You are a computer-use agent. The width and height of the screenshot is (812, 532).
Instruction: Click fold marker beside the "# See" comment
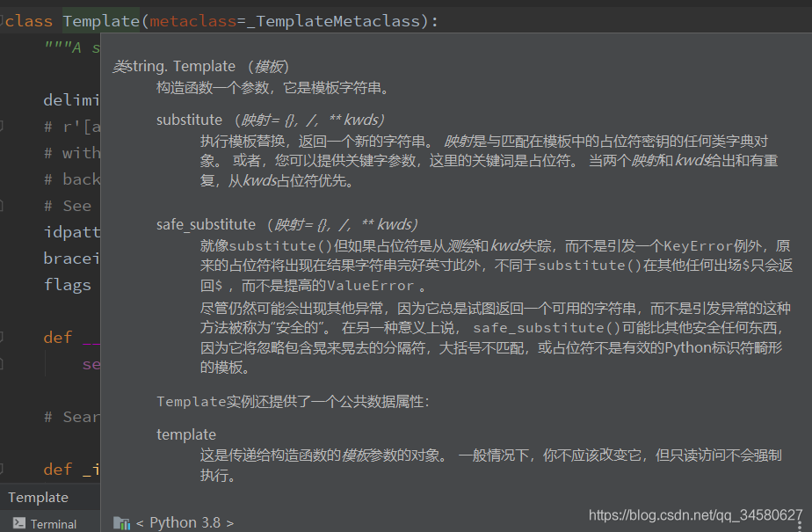(x=3, y=206)
